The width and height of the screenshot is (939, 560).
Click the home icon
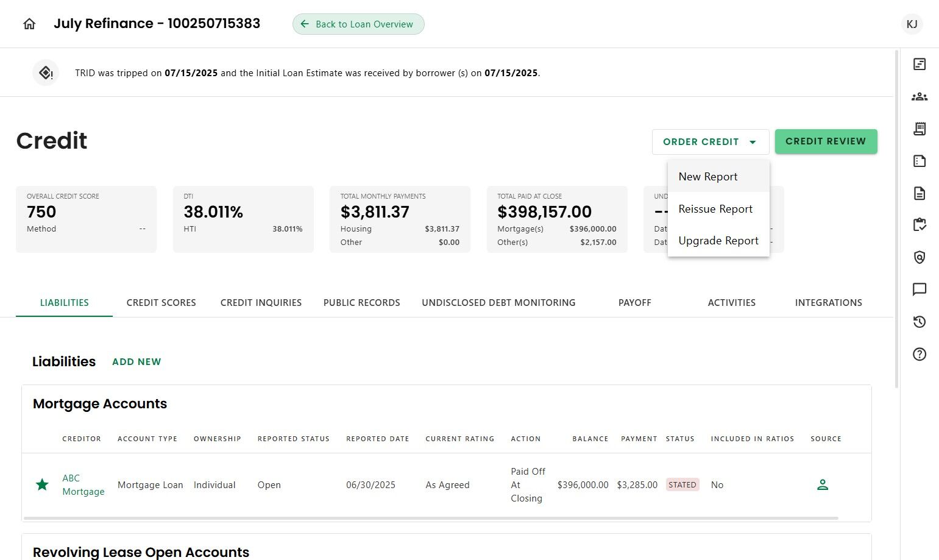pos(29,24)
